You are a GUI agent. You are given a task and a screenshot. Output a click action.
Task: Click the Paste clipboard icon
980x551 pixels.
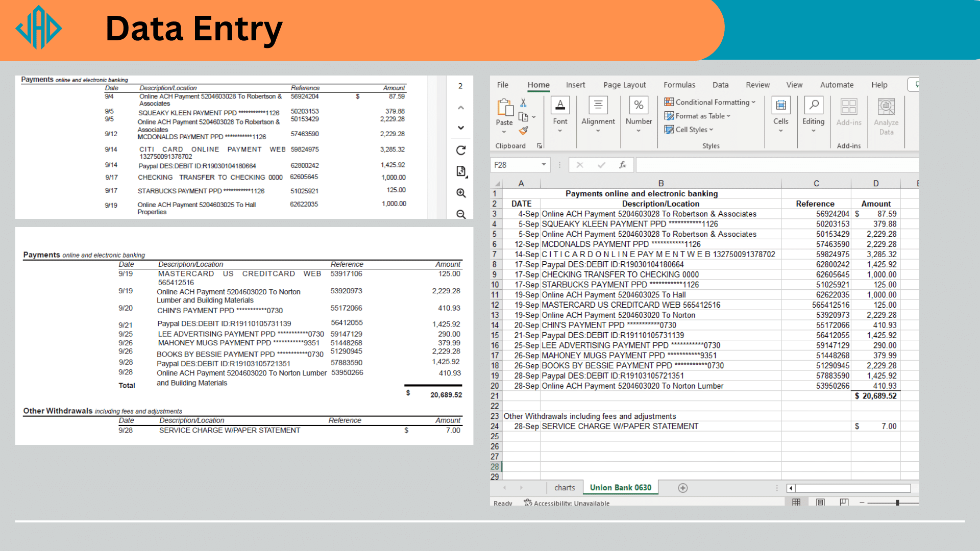click(x=504, y=108)
